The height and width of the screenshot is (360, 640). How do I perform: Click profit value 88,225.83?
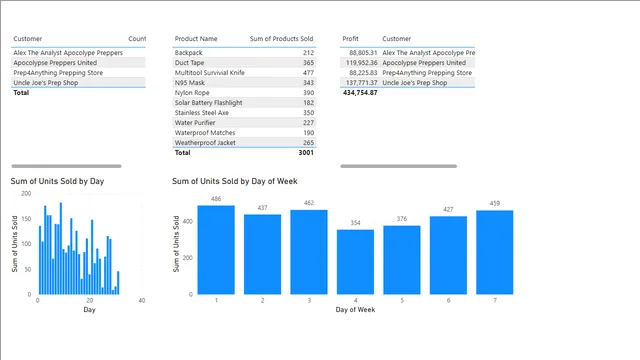[x=363, y=73]
